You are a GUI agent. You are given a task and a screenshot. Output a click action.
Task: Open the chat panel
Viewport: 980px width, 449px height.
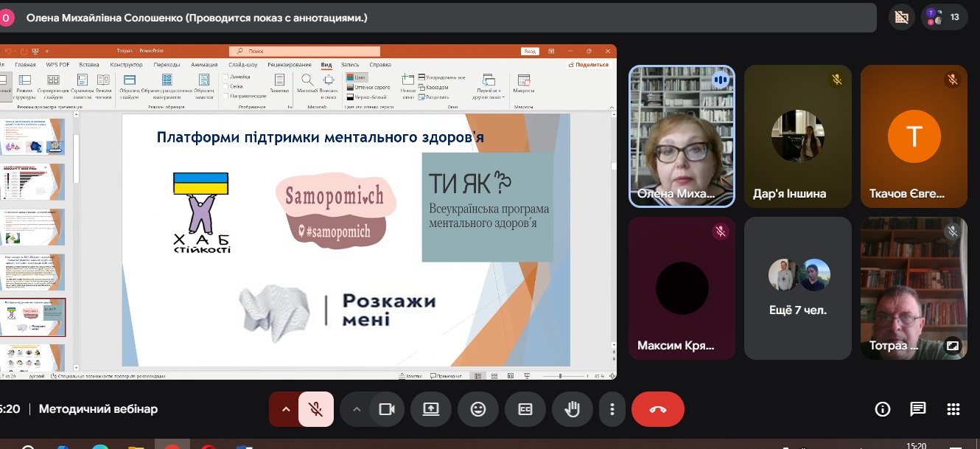tap(917, 409)
